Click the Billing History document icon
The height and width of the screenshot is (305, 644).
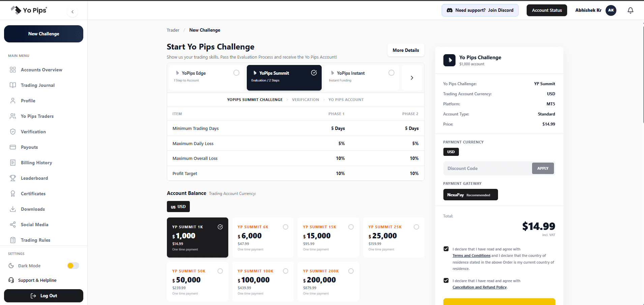(x=13, y=163)
